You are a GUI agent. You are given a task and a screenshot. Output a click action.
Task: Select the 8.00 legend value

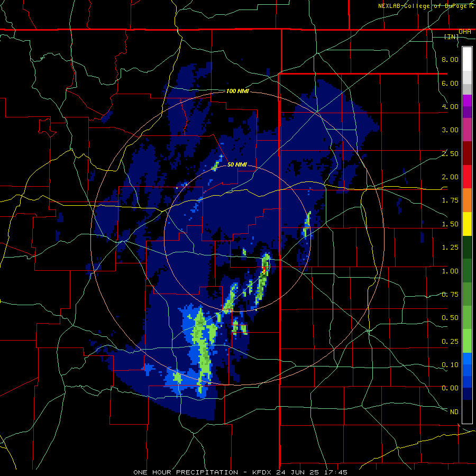click(x=450, y=59)
